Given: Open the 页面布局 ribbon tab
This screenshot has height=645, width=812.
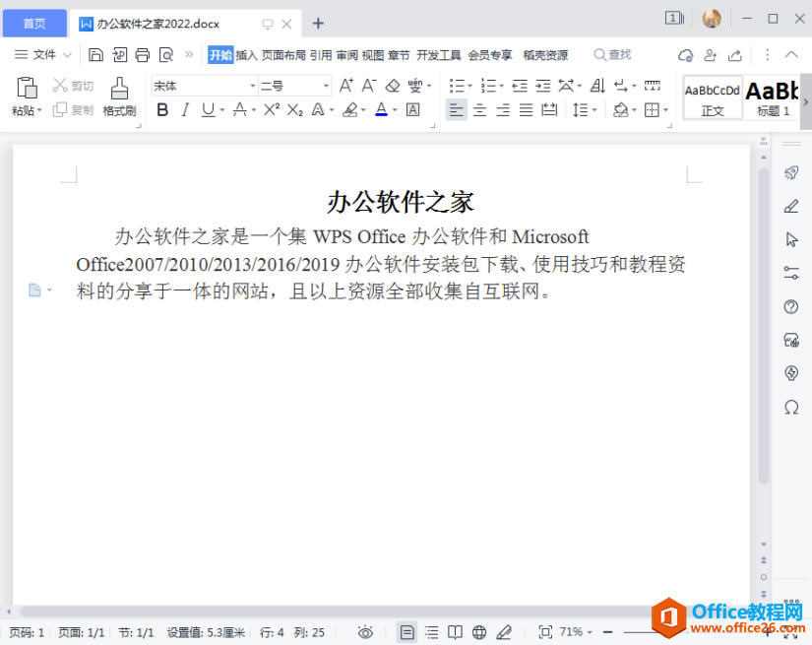Looking at the screenshot, I should [283, 55].
